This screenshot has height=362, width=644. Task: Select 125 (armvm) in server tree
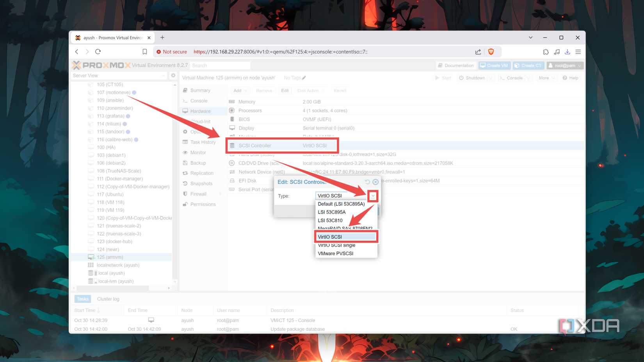tap(121, 257)
